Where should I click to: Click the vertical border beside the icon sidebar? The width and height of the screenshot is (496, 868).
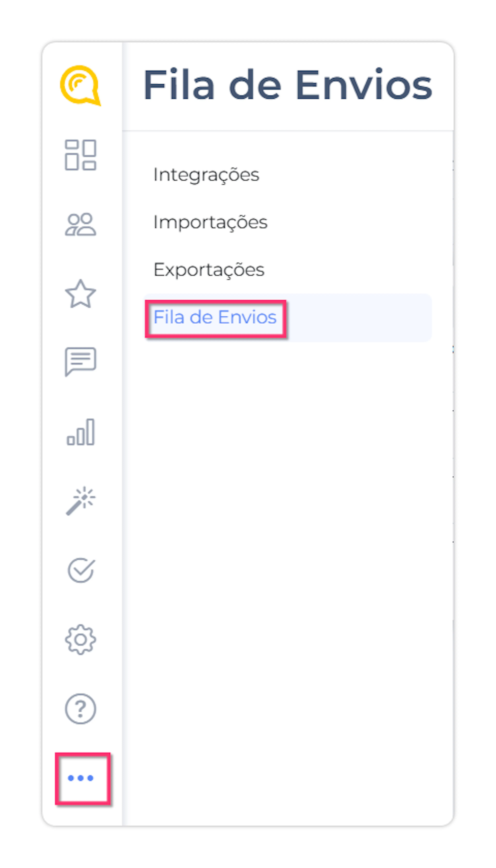[x=122, y=443]
